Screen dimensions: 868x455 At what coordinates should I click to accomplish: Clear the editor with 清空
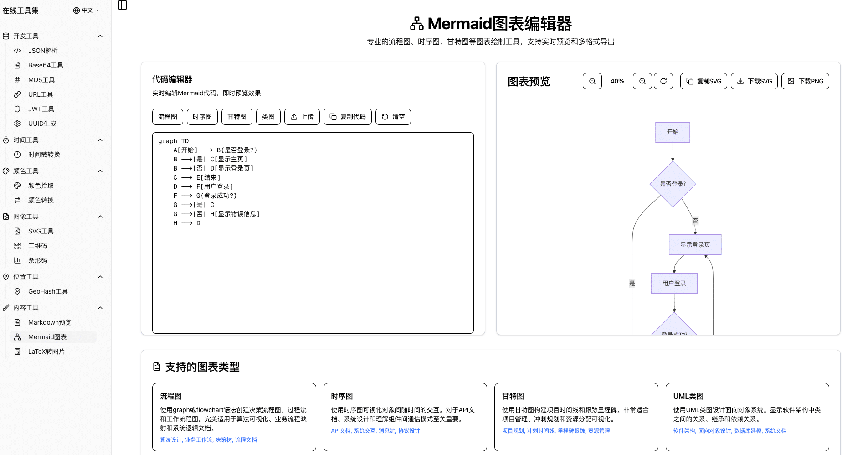pyautogui.click(x=393, y=117)
